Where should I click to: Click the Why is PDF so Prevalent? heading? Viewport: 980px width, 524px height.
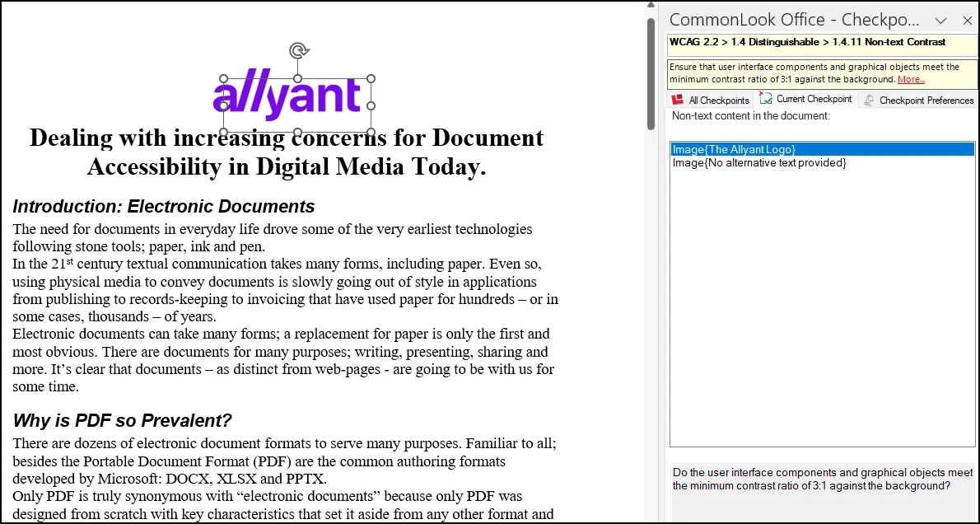coord(123,420)
